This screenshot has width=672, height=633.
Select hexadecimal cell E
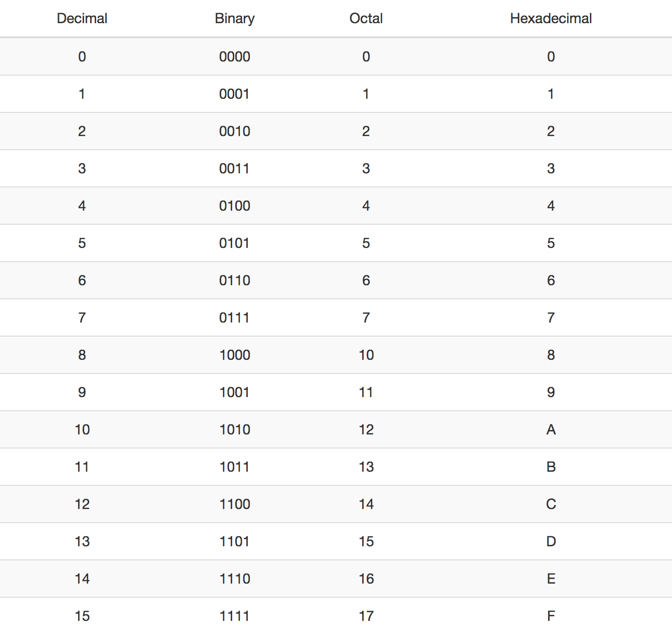coord(551,579)
